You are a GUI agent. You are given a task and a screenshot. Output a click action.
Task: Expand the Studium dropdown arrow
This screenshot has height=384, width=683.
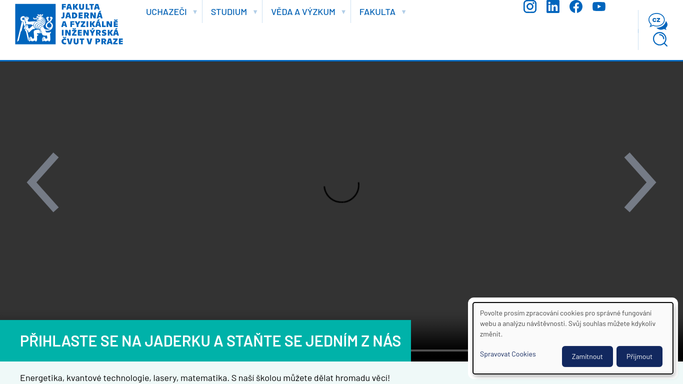pos(255,12)
